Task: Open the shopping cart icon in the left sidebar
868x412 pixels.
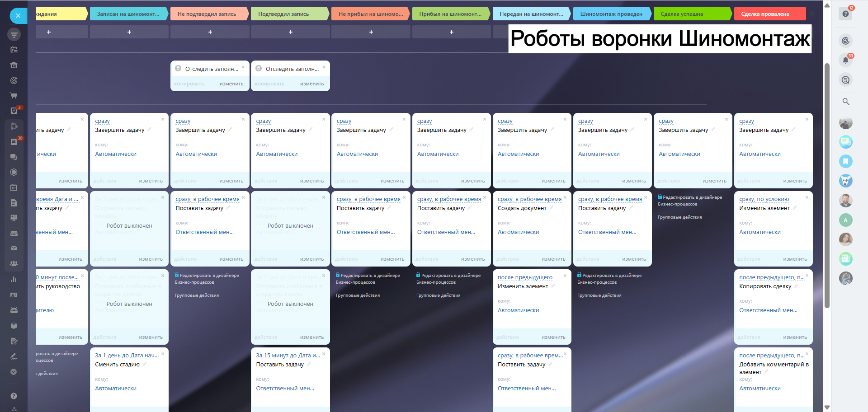Action: tap(14, 96)
